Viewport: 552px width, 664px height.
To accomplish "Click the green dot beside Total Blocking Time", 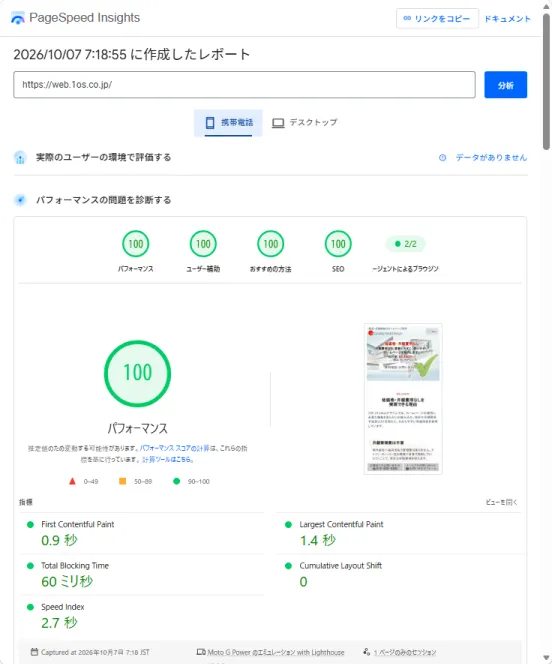I will [x=30, y=566].
